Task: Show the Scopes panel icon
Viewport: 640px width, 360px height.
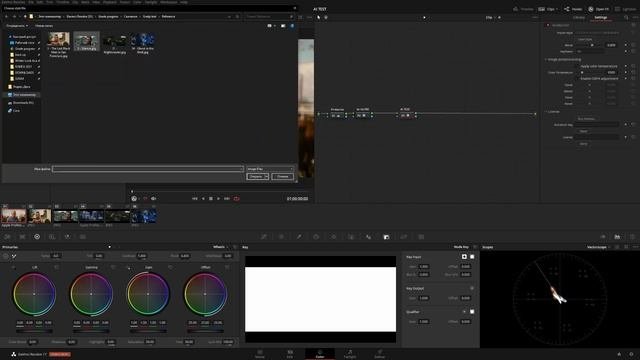Action: [617, 237]
